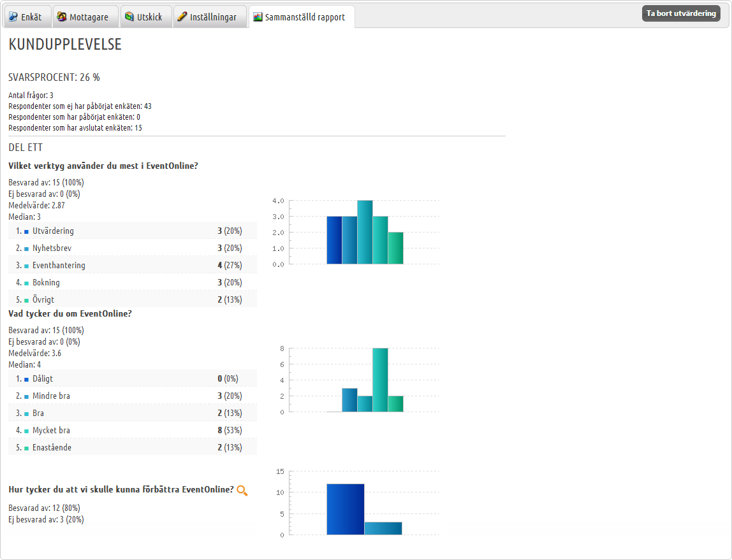Image resolution: width=732 pixels, height=560 pixels.
Task: Click the Sammanställd rapport chart icon
Action: coord(258,17)
